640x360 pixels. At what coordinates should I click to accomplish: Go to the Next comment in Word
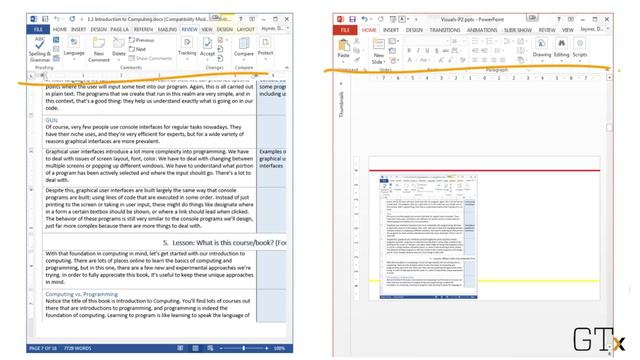click(x=138, y=49)
